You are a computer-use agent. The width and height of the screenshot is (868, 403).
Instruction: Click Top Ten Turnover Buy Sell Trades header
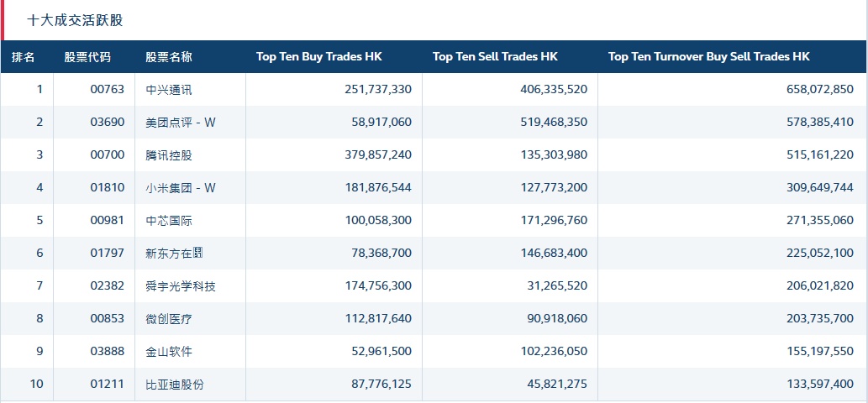[x=708, y=57]
